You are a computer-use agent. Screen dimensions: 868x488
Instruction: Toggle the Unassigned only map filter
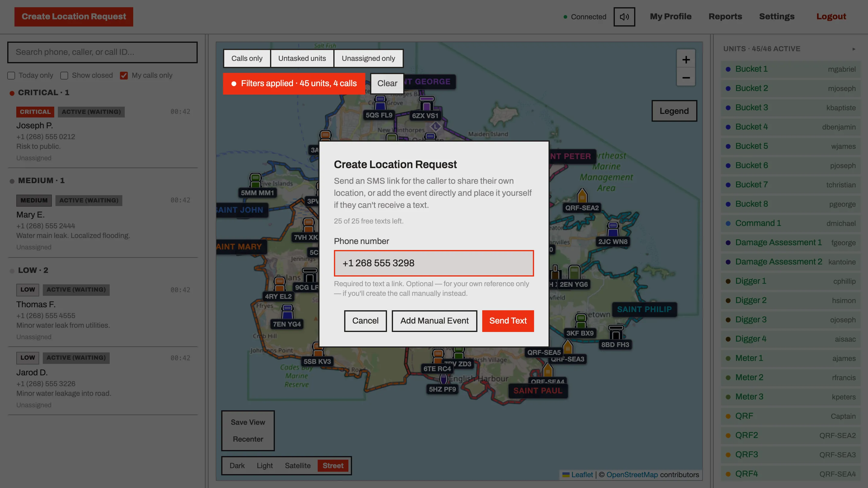368,58
